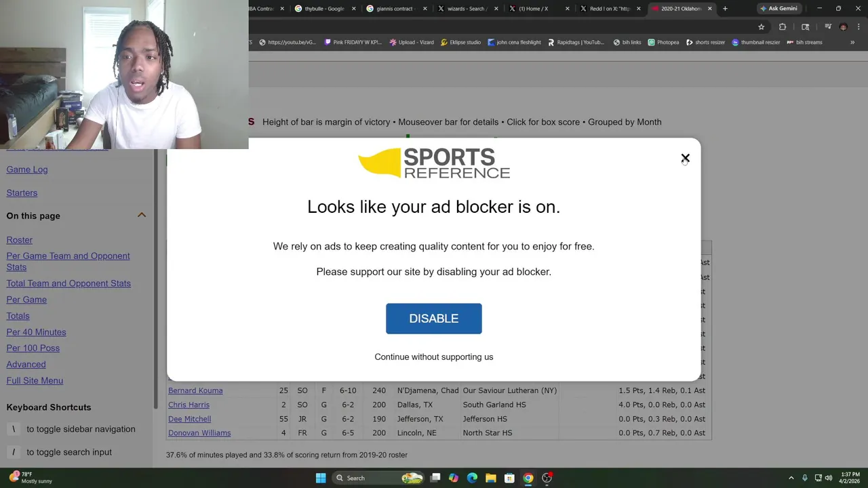Close the ad blocker popup with X
This screenshot has height=488, width=868.
[x=685, y=158]
